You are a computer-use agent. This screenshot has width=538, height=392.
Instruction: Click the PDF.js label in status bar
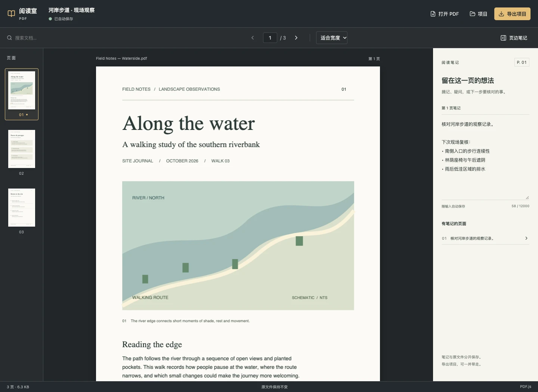point(525,387)
